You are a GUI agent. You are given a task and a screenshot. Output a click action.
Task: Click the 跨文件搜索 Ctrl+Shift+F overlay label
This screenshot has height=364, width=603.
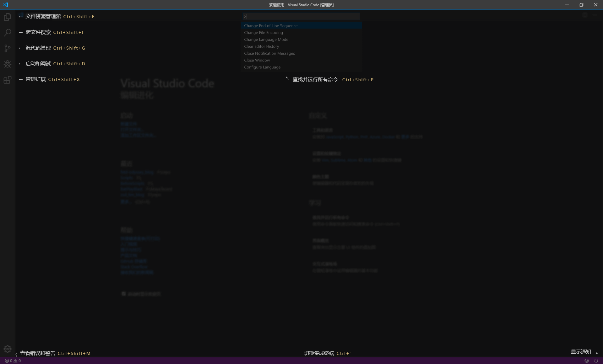click(52, 32)
